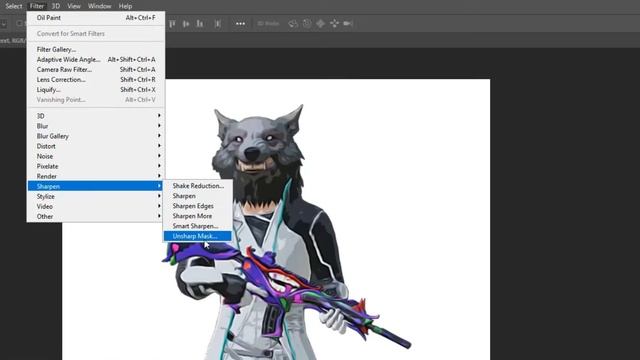Choose Adaptive Wide Angle filter
Screen dimensions: 640x360
96,60
